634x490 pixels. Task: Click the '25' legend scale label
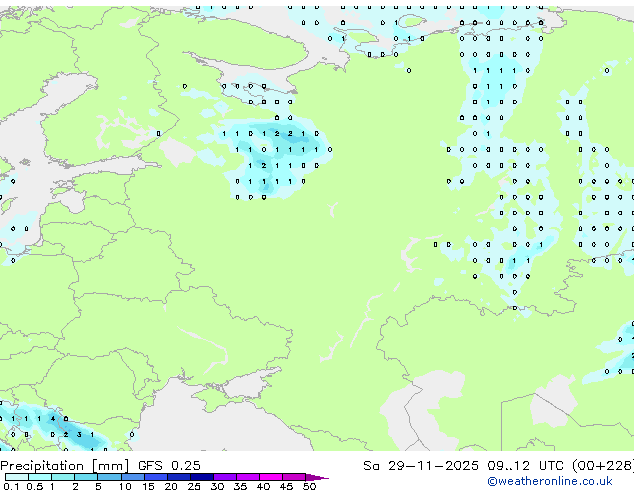point(194,486)
